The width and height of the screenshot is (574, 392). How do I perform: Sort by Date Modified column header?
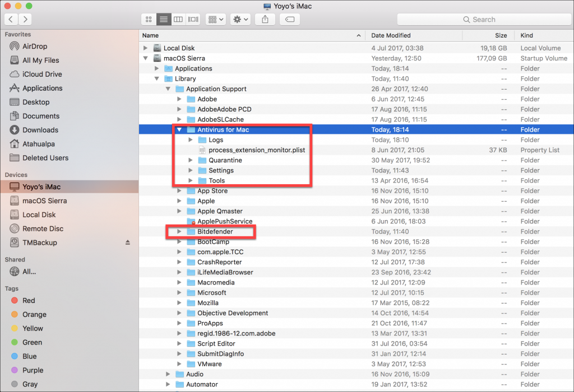414,35
